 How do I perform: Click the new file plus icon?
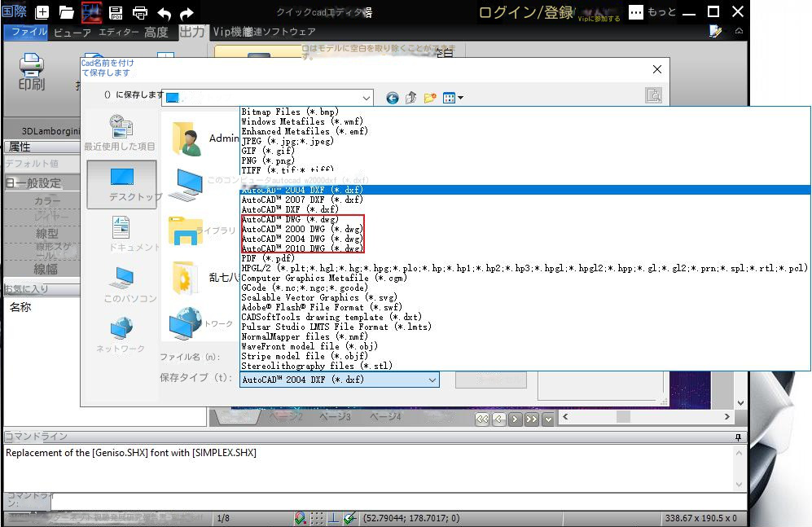click(x=42, y=12)
